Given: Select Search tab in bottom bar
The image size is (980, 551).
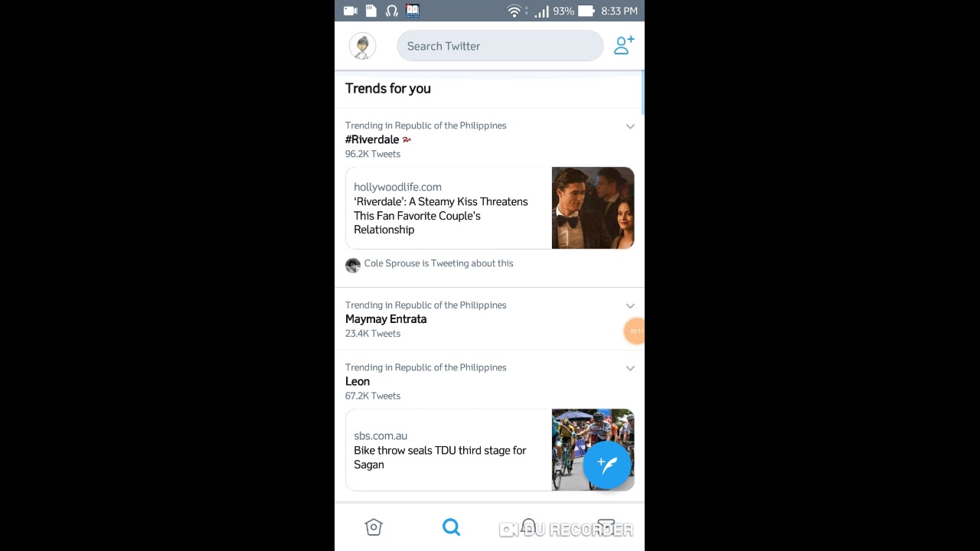Looking at the screenshot, I should tap(451, 527).
